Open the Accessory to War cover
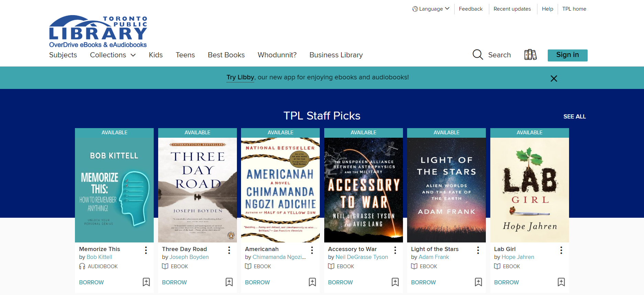Screen dimensions: 644x295 (363, 190)
